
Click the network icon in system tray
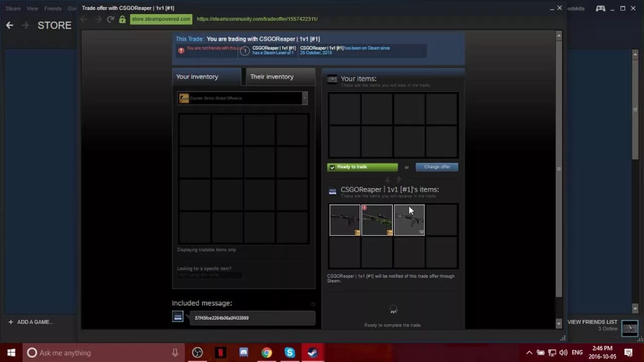click(552, 352)
